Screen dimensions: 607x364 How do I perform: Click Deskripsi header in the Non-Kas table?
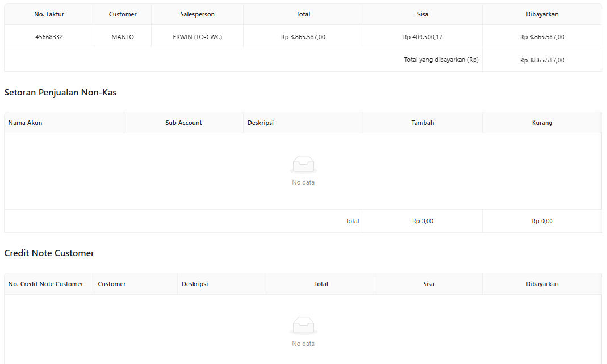[x=261, y=123]
